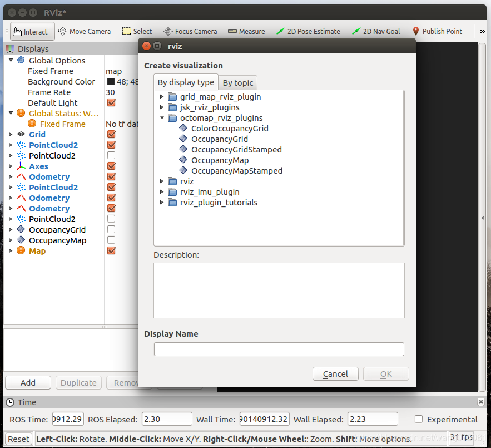The image size is (491, 448).
Task: Click the OccupancyMapStamped plugin icon
Action: [183, 170]
